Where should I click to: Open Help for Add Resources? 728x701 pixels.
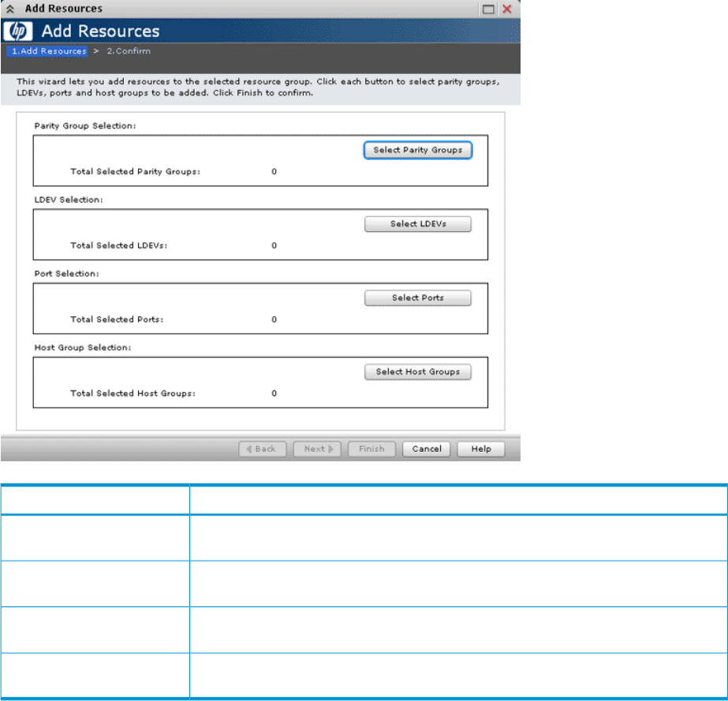click(x=481, y=449)
